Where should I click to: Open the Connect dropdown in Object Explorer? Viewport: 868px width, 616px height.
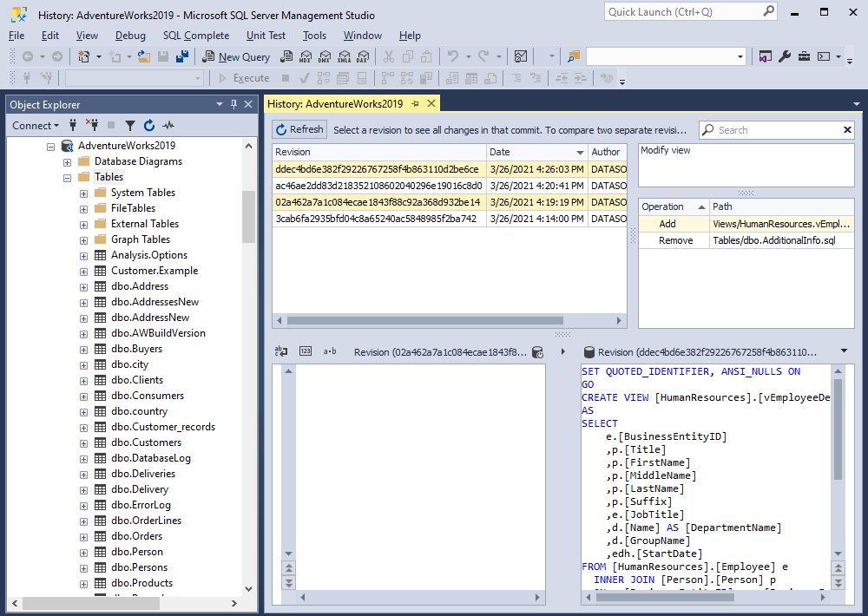click(x=36, y=126)
